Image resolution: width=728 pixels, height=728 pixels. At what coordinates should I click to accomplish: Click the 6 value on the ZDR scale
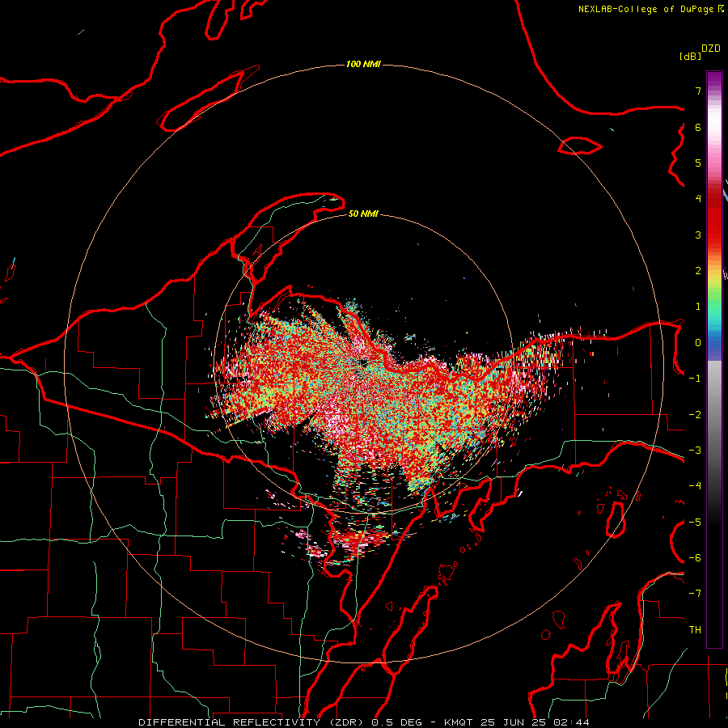click(x=698, y=127)
